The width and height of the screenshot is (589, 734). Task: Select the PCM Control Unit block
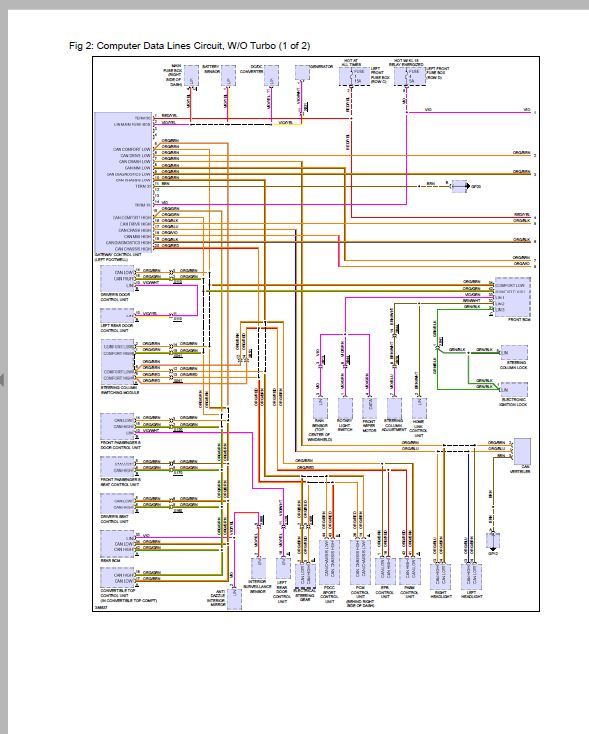(360, 562)
